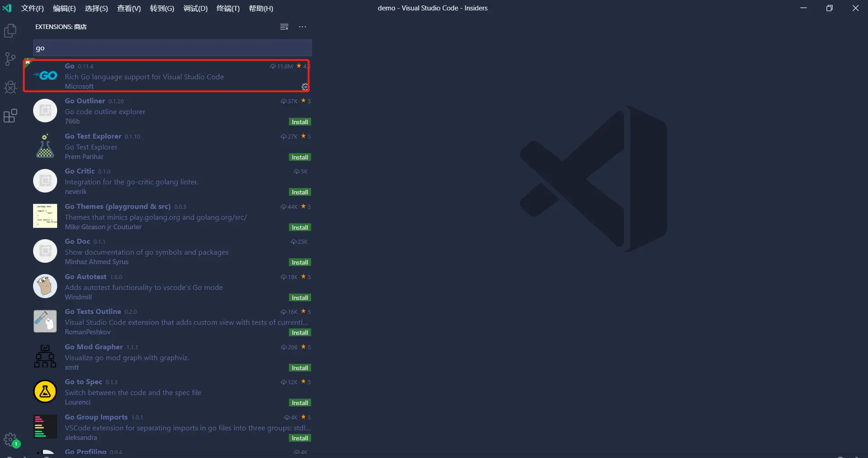
Task: Install the Go Themes extension
Action: [x=300, y=227]
